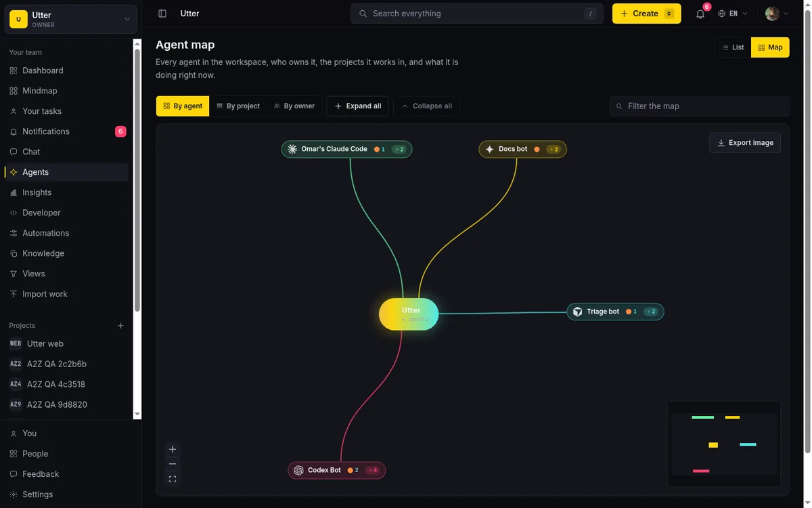Screen dimensions: 812x508
Task: Group the map By agent
Action: pyautogui.click(x=183, y=106)
